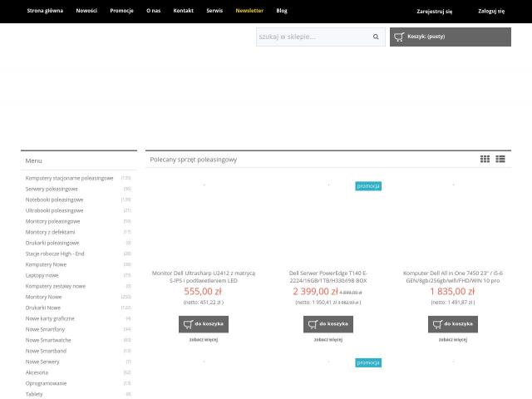Open Laptopy nowe category
The image size is (532, 399).
(42, 275)
